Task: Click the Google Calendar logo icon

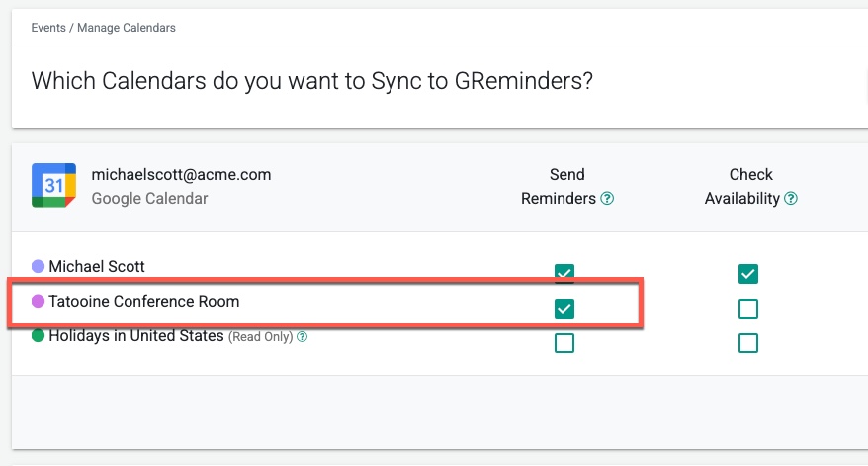Action: click(53, 186)
